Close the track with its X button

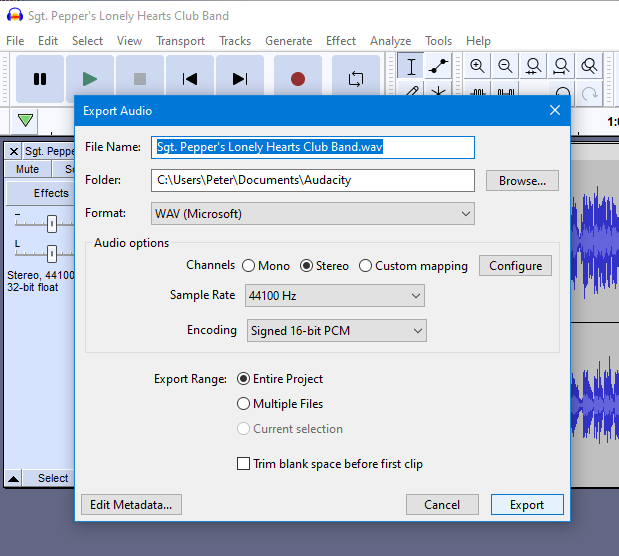pos(13,151)
